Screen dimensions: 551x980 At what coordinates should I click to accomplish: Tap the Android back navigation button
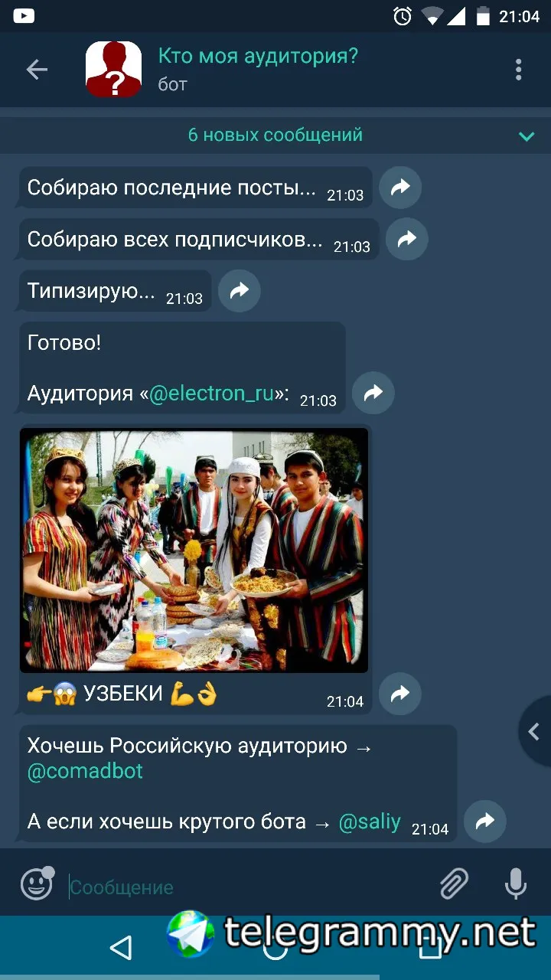(120, 949)
